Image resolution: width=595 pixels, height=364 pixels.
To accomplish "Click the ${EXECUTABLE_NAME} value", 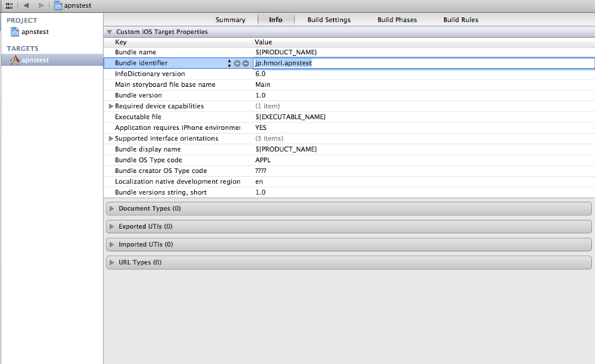I will coord(290,117).
